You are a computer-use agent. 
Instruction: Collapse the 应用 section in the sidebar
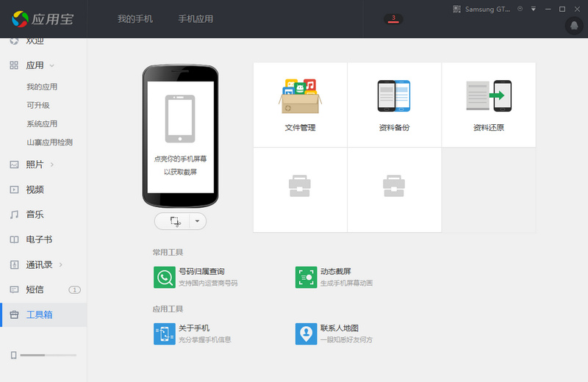click(x=51, y=65)
